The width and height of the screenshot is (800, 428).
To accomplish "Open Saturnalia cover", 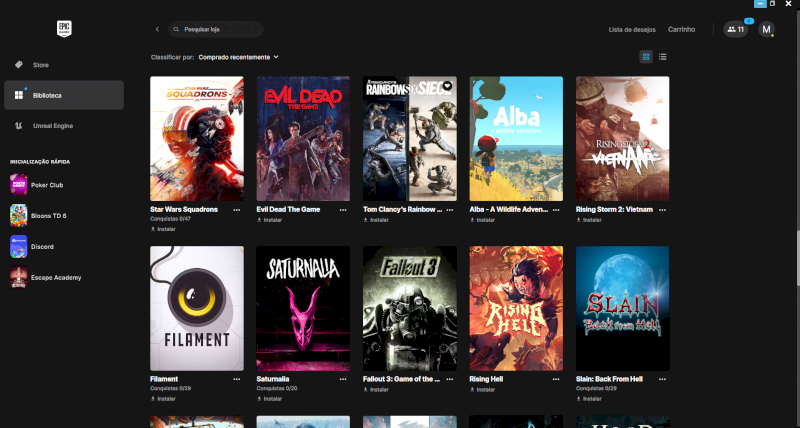I will click(x=303, y=308).
